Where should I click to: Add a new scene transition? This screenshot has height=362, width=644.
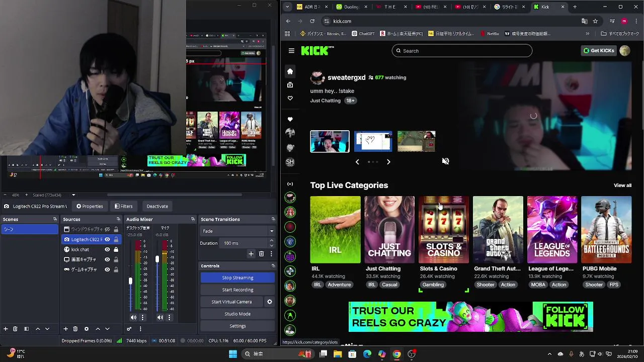click(x=251, y=254)
